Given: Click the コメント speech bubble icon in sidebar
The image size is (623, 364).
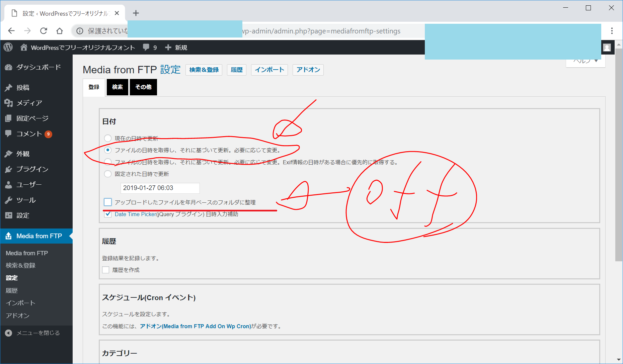Looking at the screenshot, I should [x=9, y=133].
